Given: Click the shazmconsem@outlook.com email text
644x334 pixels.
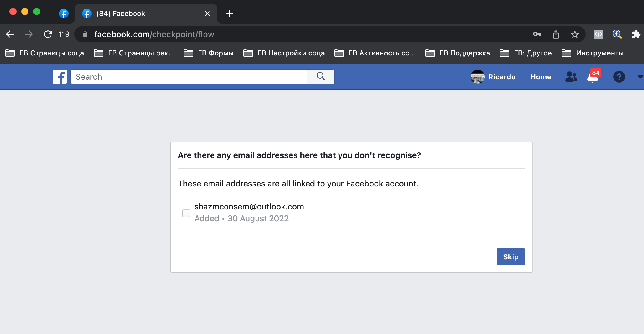Looking at the screenshot, I should click(x=249, y=207).
